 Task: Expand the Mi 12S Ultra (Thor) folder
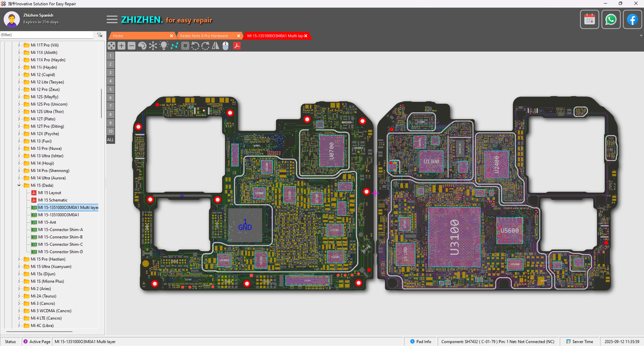(19, 111)
